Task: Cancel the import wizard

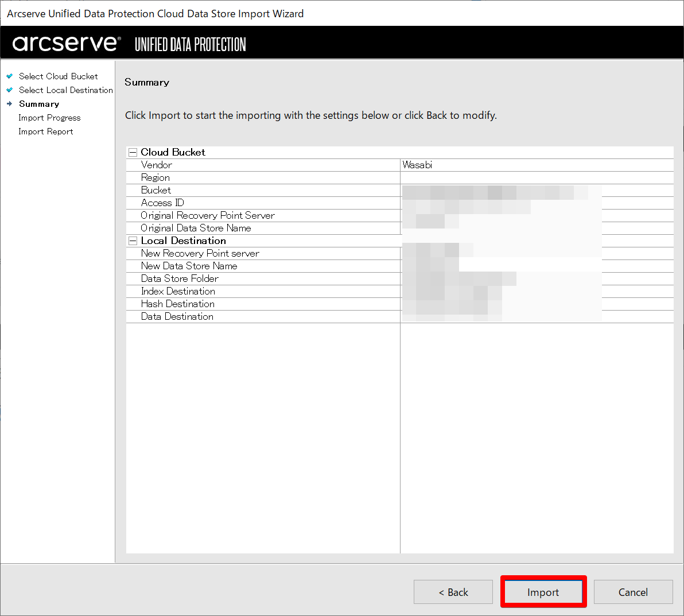Action: pos(633,592)
